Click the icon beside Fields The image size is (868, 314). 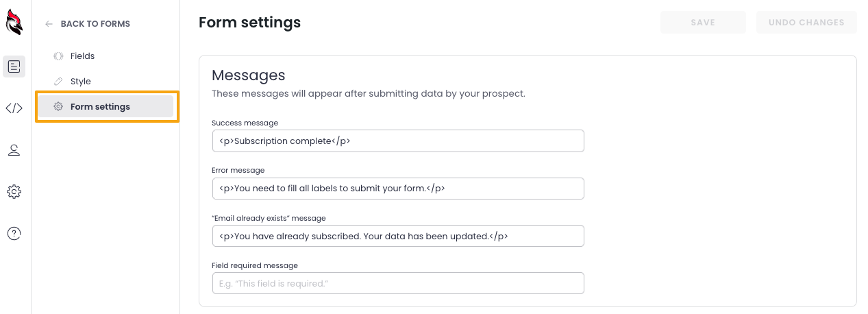click(x=58, y=56)
